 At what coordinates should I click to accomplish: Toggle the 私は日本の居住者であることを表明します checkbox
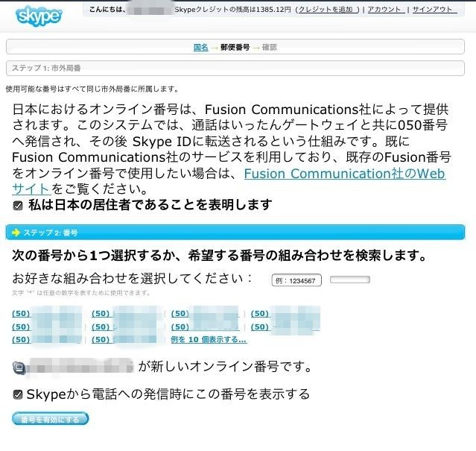tap(18, 206)
